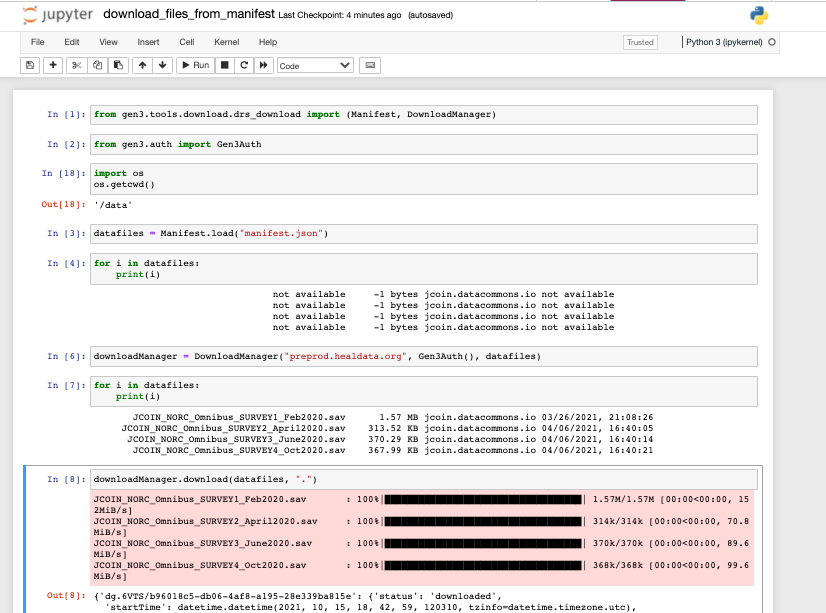Restart kernel and run all icon

[x=263, y=65]
